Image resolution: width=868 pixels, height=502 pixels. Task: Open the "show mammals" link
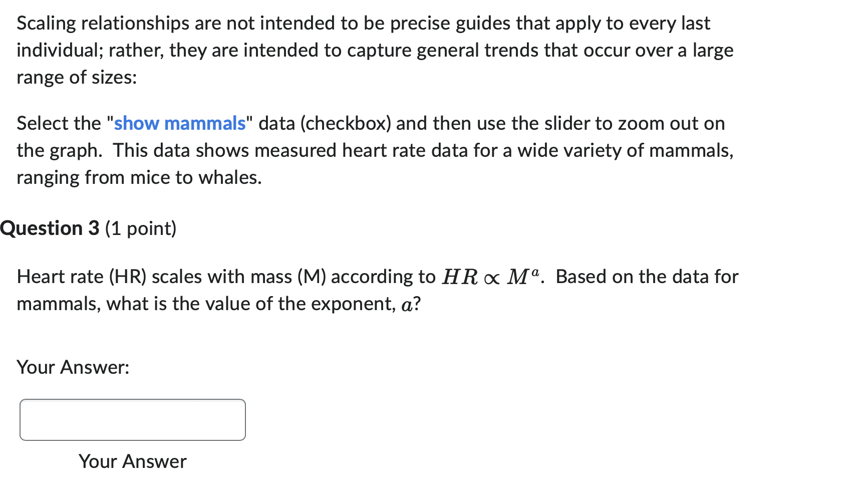tap(180, 123)
